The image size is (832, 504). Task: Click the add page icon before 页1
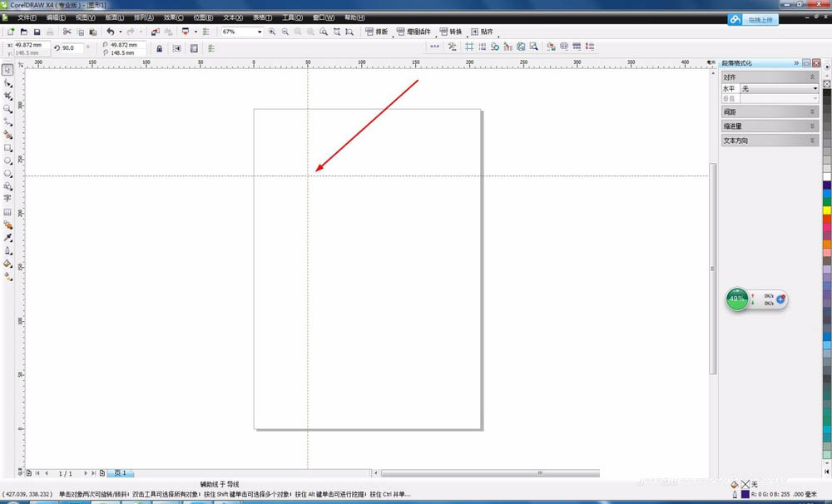tap(102, 472)
